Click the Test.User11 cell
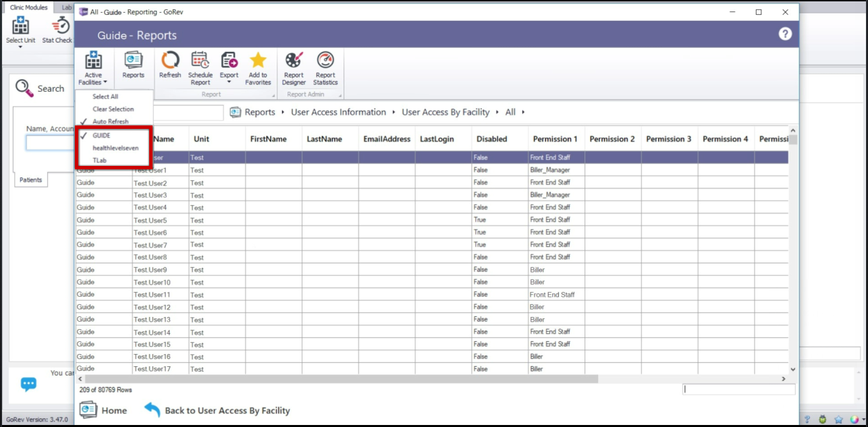The height and width of the screenshot is (427, 868). (160, 295)
